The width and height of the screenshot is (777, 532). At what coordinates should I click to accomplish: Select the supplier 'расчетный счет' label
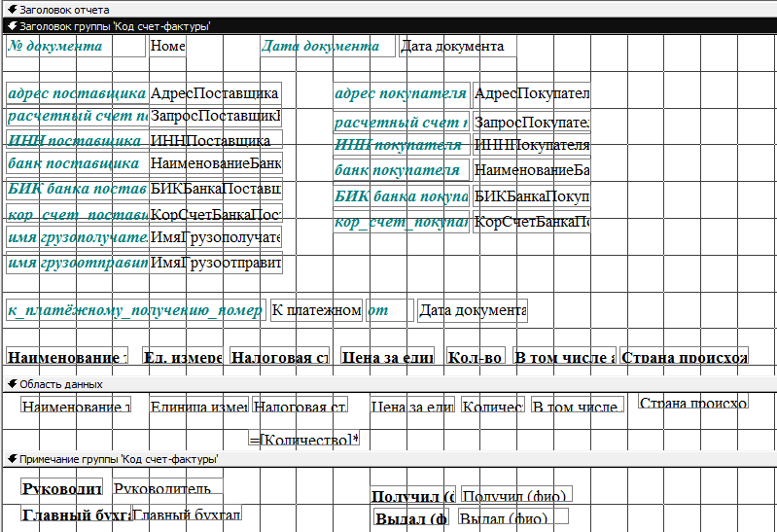77,116
